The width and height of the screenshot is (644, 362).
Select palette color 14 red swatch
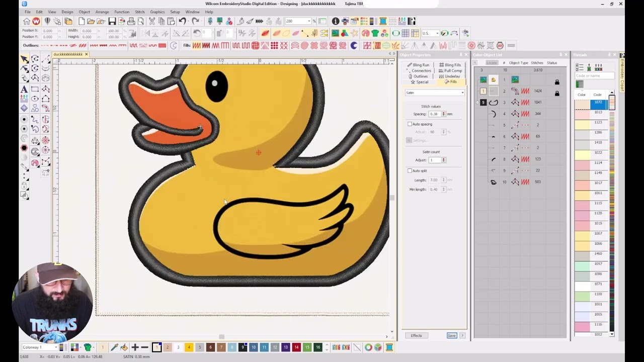pos(296,347)
